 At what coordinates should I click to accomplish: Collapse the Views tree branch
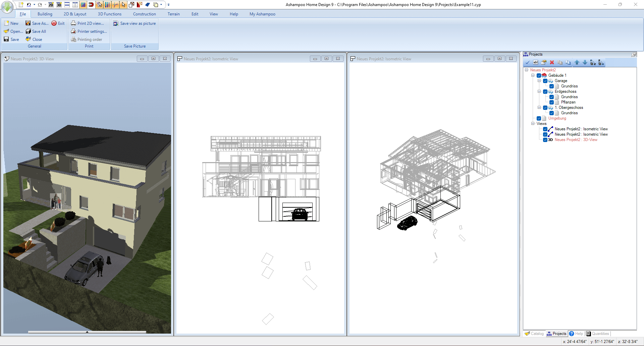(533, 124)
